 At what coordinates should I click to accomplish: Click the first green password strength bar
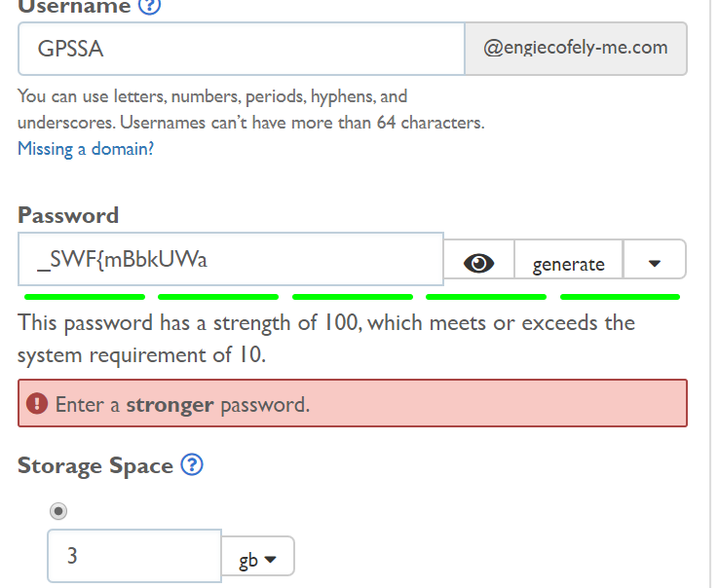click(x=85, y=296)
